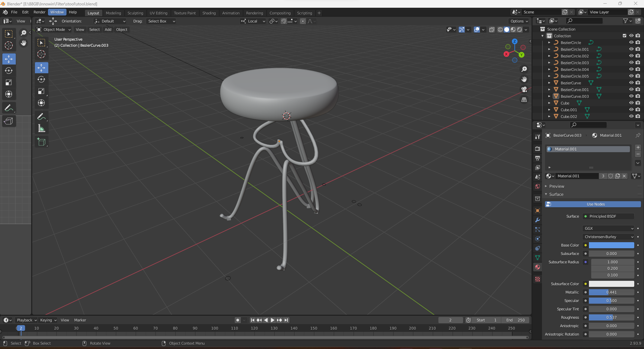Open the Object properties tab
The height and width of the screenshot is (349, 644).
pyautogui.click(x=538, y=211)
